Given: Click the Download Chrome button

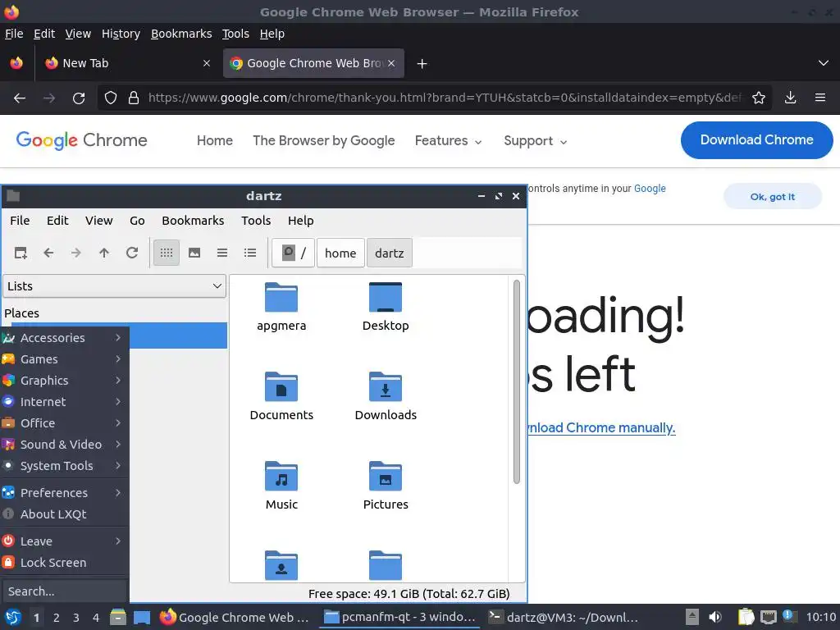Looking at the screenshot, I should pyautogui.click(x=756, y=139).
